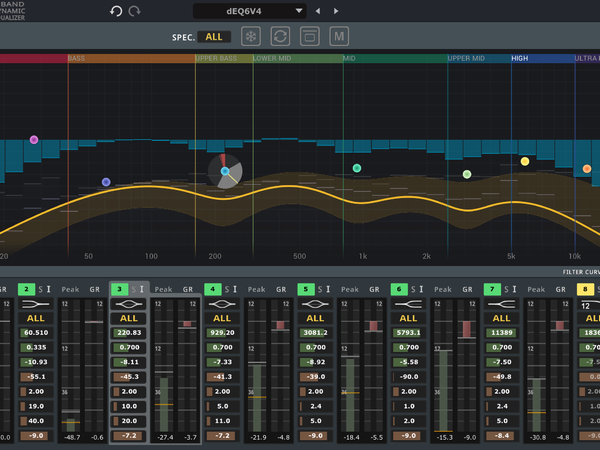The image size is (600, 450).
Task: Select the UPPER BASS range label
Action: pos(217,59)
